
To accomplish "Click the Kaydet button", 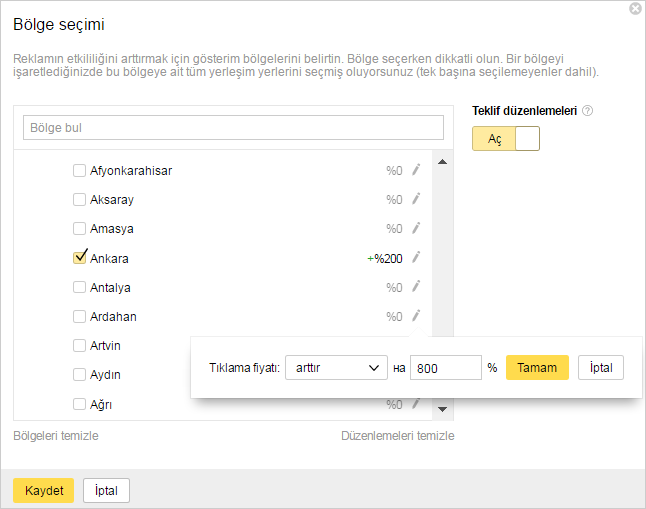I will point(44,490).
